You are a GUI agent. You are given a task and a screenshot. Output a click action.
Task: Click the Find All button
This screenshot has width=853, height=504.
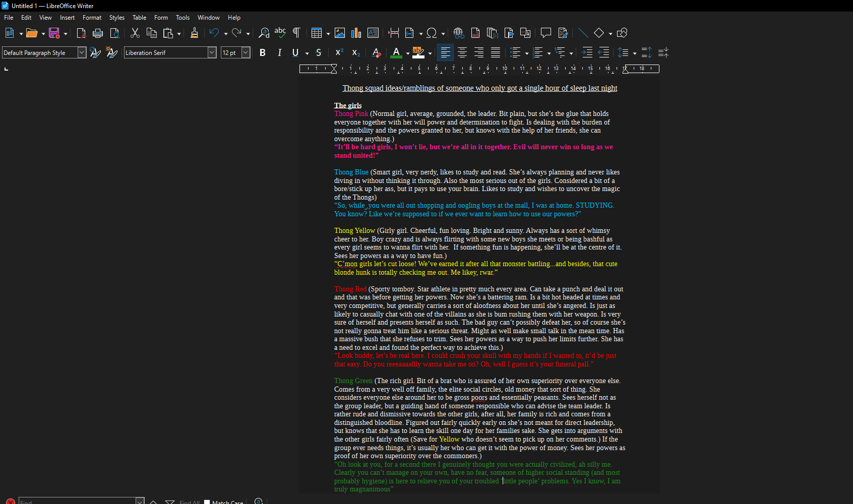click(189, 501)
